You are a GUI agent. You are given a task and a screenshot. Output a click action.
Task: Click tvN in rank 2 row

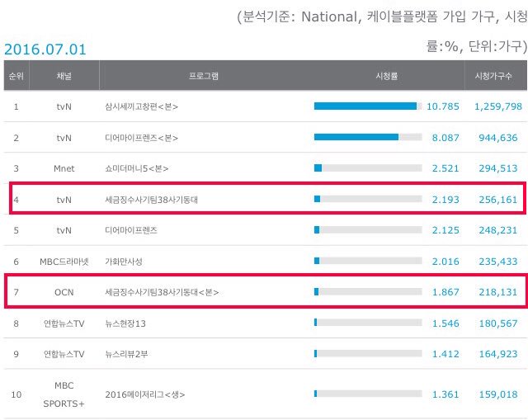click(x=64, y=138)
